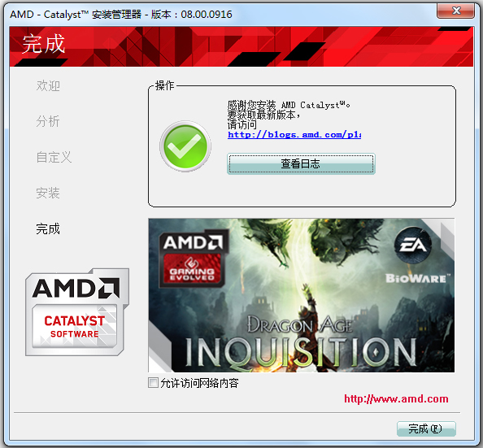The height and width of the screenshot is (448, 483).
Task: Visit the http://www.amd.com link
Action: [396, 398]
